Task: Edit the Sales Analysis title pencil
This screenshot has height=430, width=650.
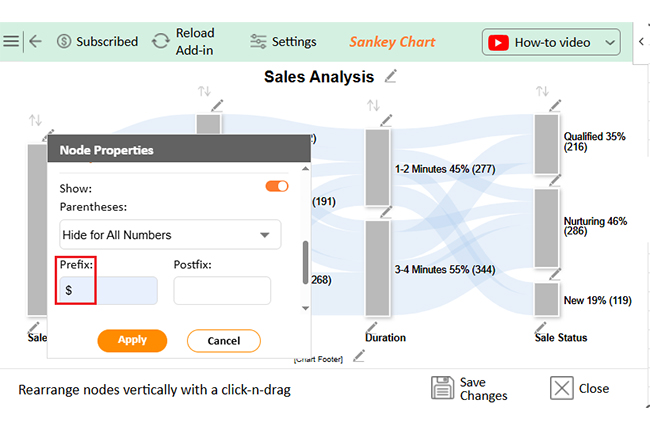Action: point(390,76)
